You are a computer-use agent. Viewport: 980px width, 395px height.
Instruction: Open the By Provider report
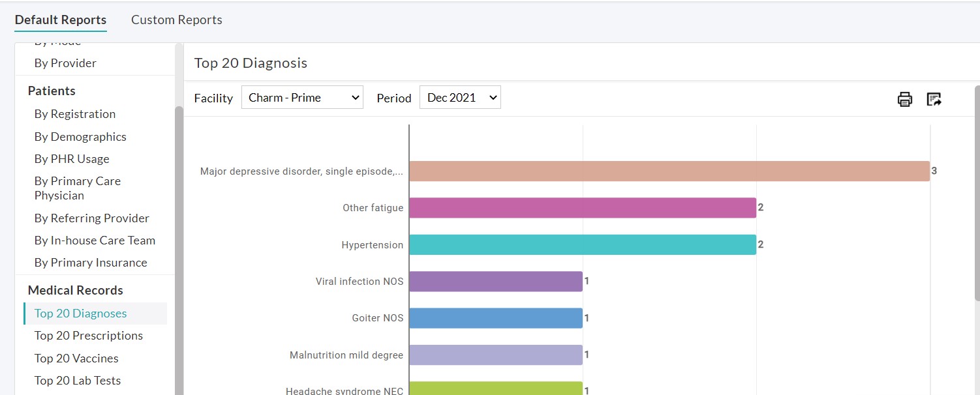[65, 63]
